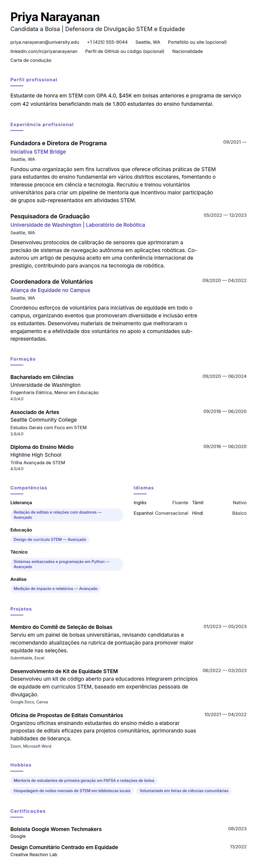This screenshot has height=868, width=257.
Task: Select the title Pesquisadora de Graduação
Action: (50, 216)
